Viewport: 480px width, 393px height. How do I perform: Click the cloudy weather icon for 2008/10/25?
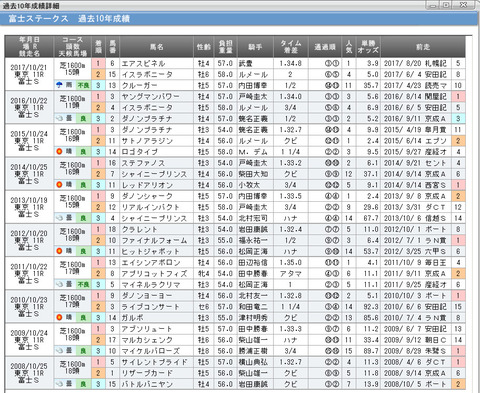59,384
